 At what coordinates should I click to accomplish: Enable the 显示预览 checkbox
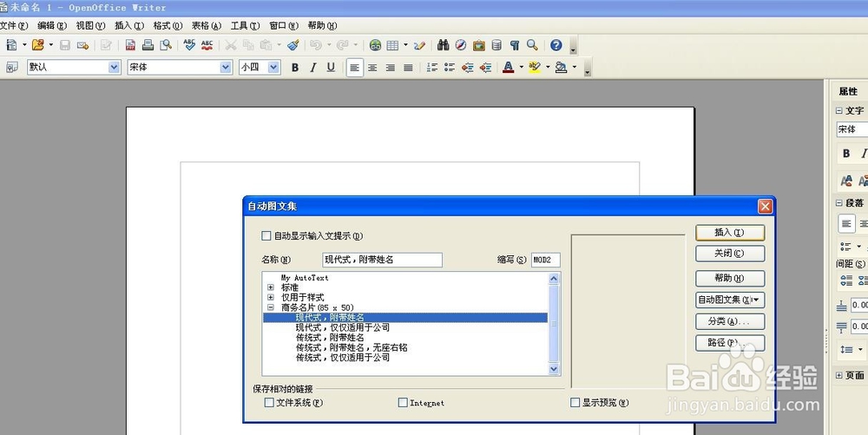(575, 402)
